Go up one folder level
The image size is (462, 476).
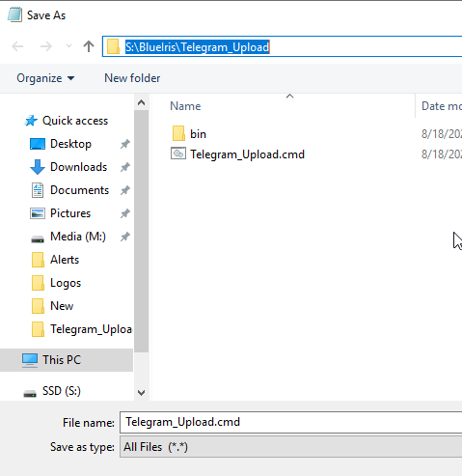pos(89,46)
